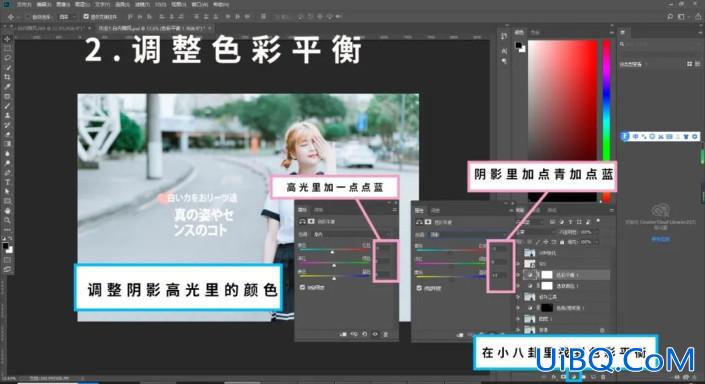Click the layer style fx icon
705x384 pixels.
click(x=554, y=376)
